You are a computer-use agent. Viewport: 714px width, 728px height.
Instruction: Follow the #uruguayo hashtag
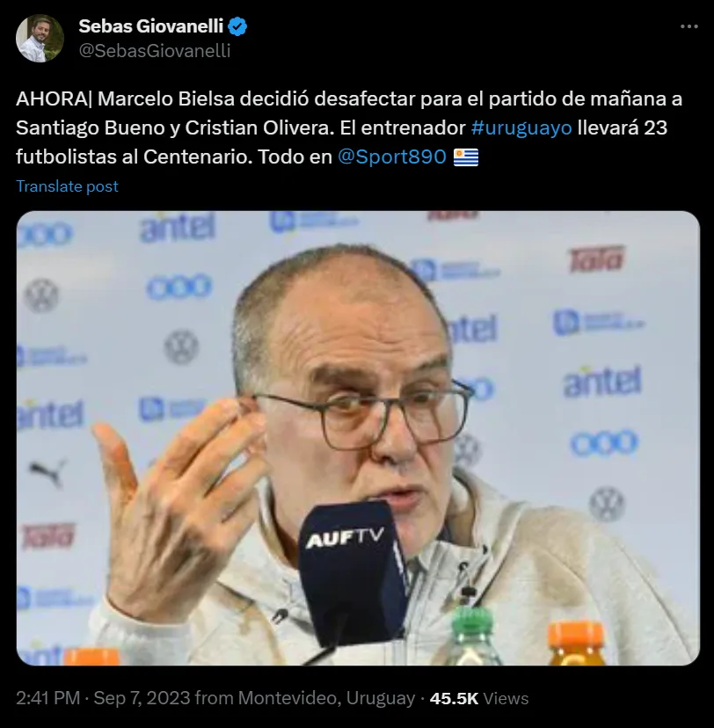point(521,127)
